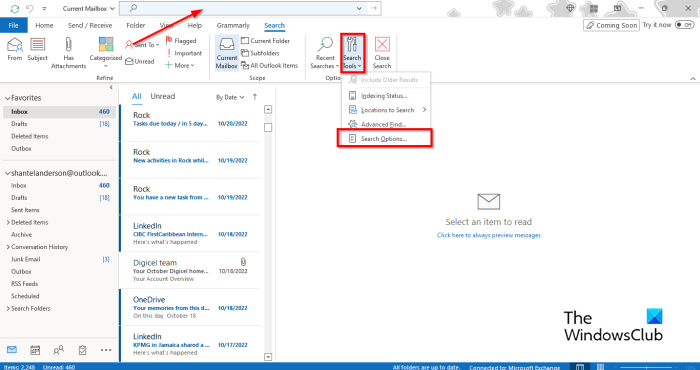Viewport: 700px width, 370px height.
Task: Choose Search Options from the menu
Action: [x=384, y=139]
